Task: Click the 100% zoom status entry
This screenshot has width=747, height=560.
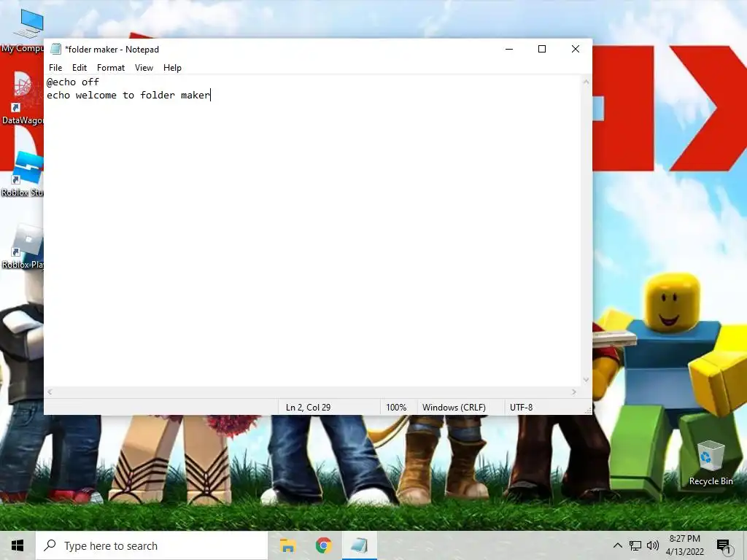Action: point(396,408)
